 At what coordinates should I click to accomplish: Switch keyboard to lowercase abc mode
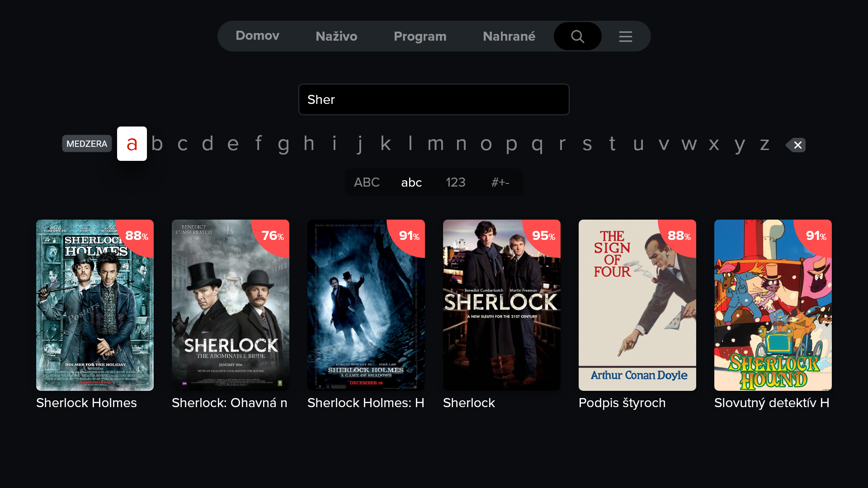pos(411,182)
